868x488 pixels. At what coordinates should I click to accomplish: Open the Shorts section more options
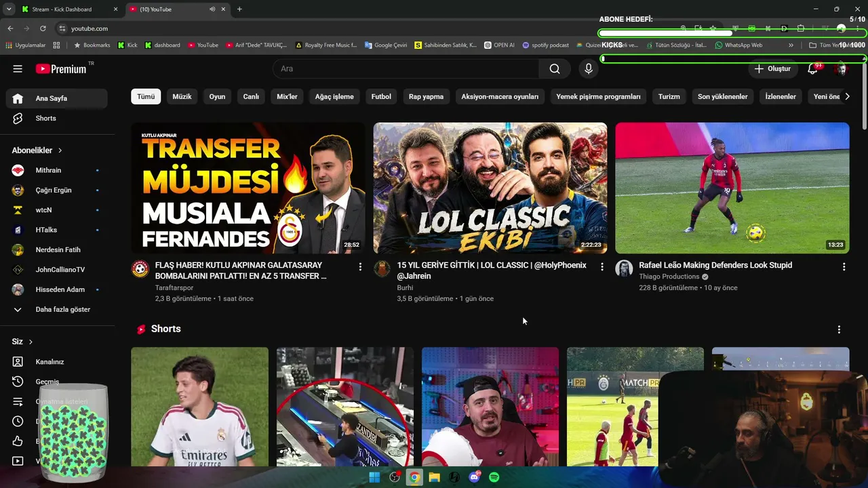pyautogui.click(x=839, y=329)
